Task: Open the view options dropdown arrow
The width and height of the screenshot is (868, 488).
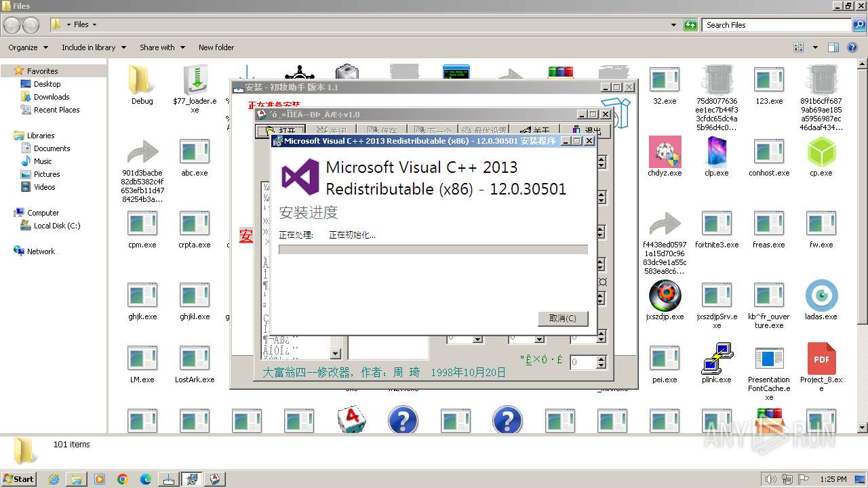Action: (815, 47)
